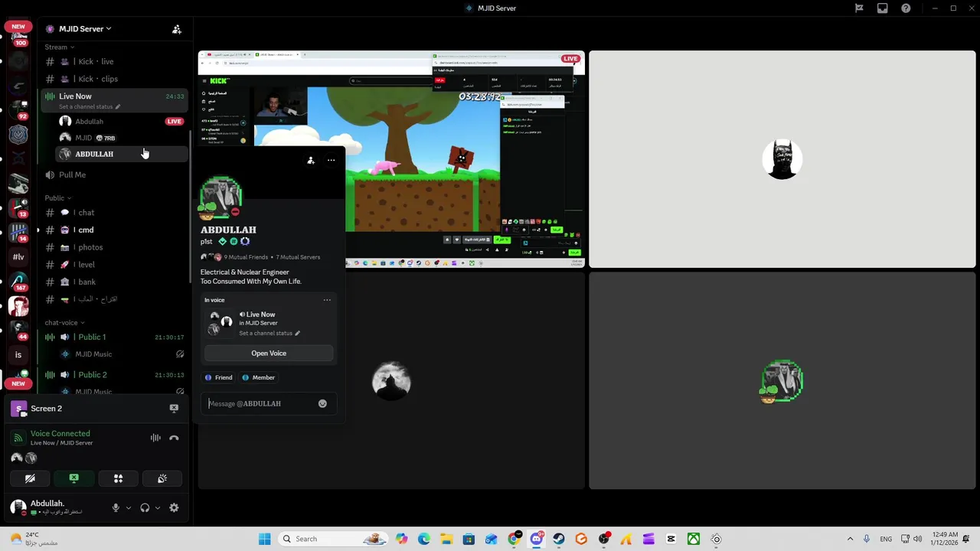Select MJID TRB user in voice list

pyautogui.click(x=122, y=138)
